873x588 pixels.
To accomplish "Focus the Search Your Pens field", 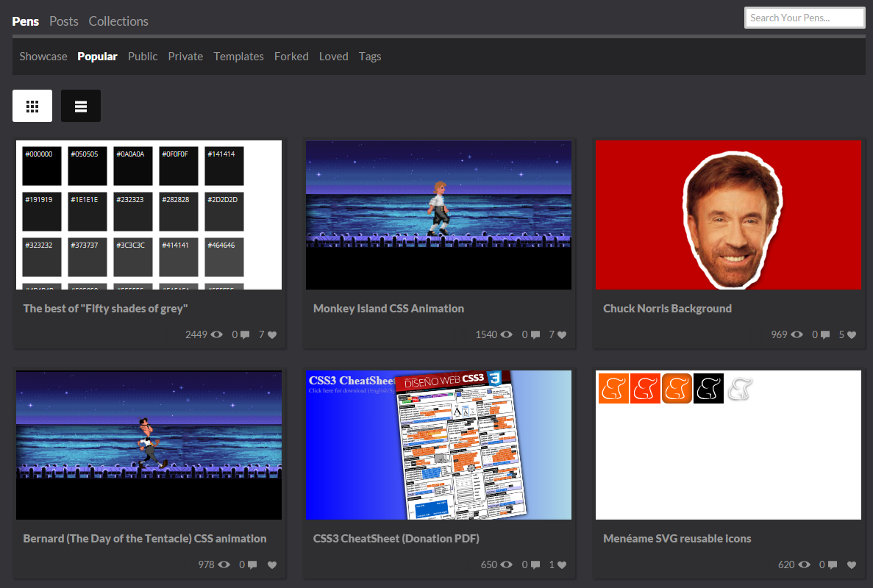I will (x=805, y=18).
